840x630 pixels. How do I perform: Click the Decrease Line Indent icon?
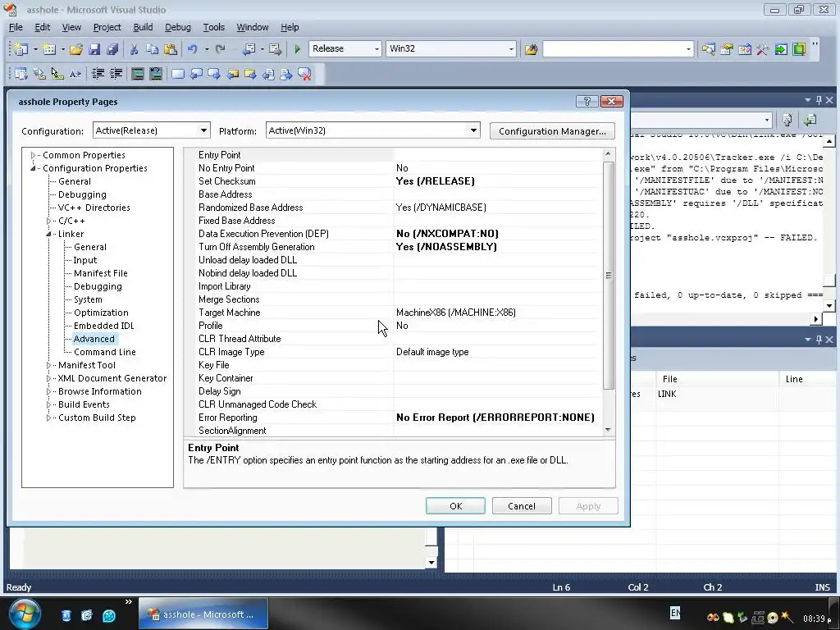click(98, 74)
